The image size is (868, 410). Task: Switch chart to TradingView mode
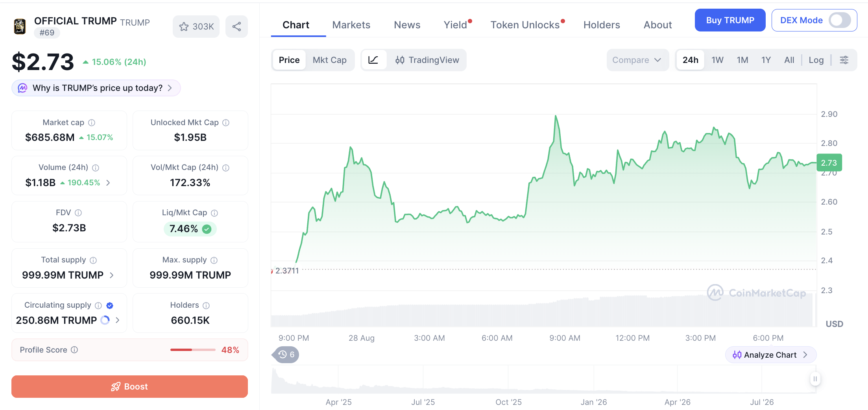pos(427,60)
